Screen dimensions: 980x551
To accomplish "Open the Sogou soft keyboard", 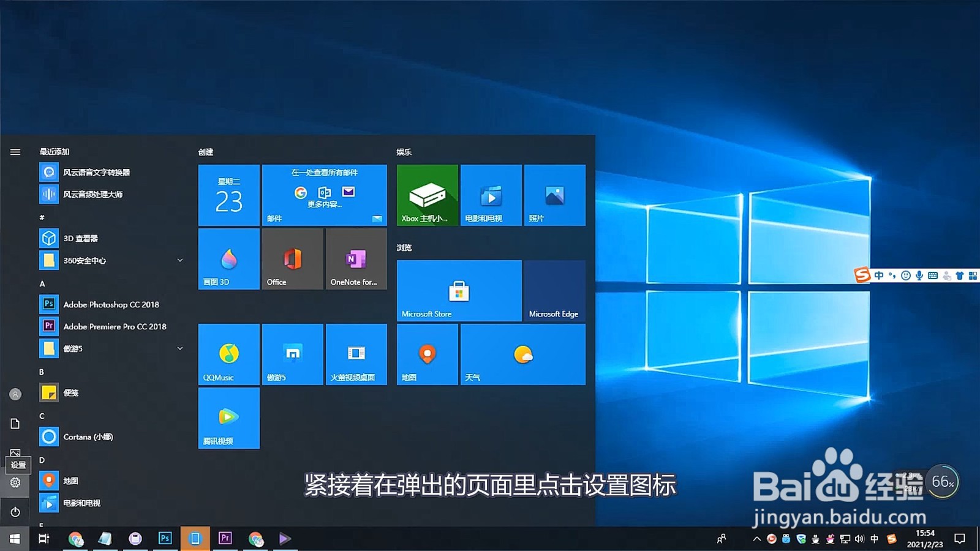I will (933, 275).
